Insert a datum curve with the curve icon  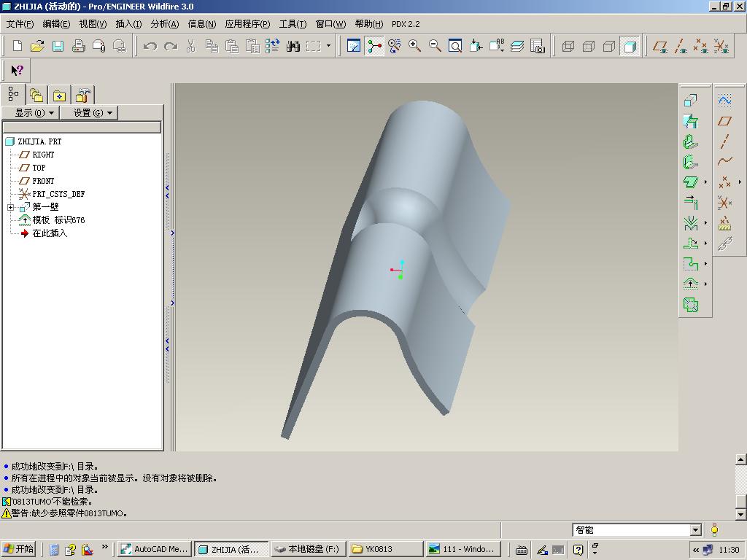point(724,161)
